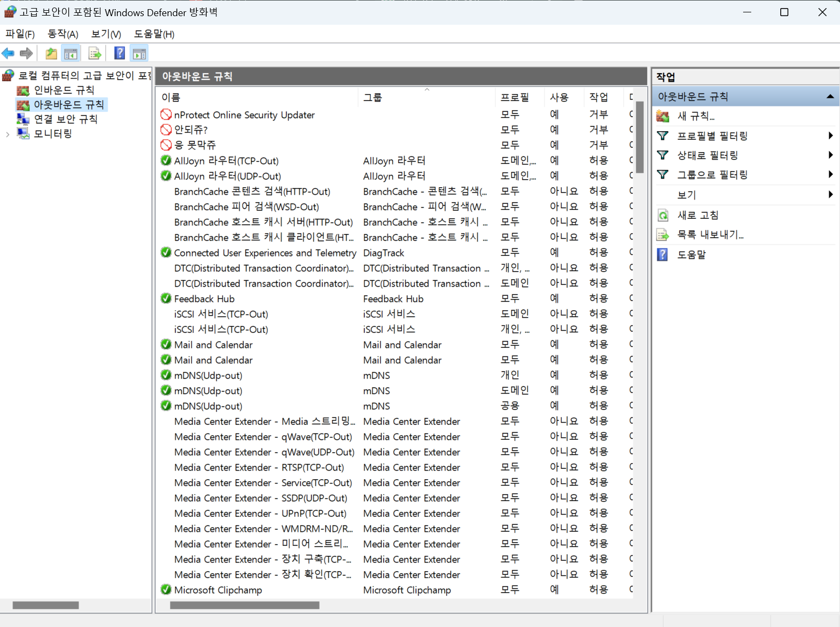
Task: Click the 인바운드 규칙 tree icon
Action: coord(23,90)
